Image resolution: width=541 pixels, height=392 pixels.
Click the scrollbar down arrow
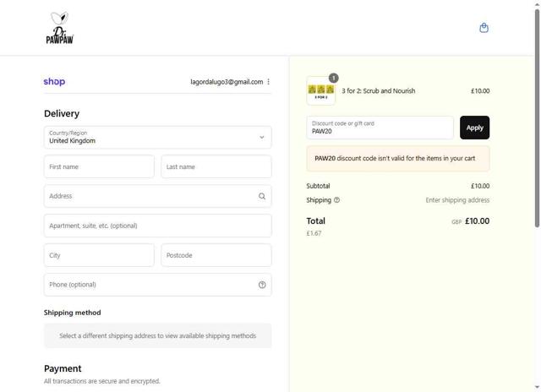(x=538, y=387)
